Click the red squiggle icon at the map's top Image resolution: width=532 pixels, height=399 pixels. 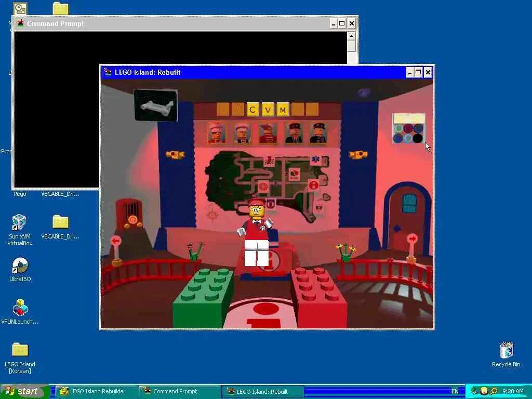(x=270, y=161)
